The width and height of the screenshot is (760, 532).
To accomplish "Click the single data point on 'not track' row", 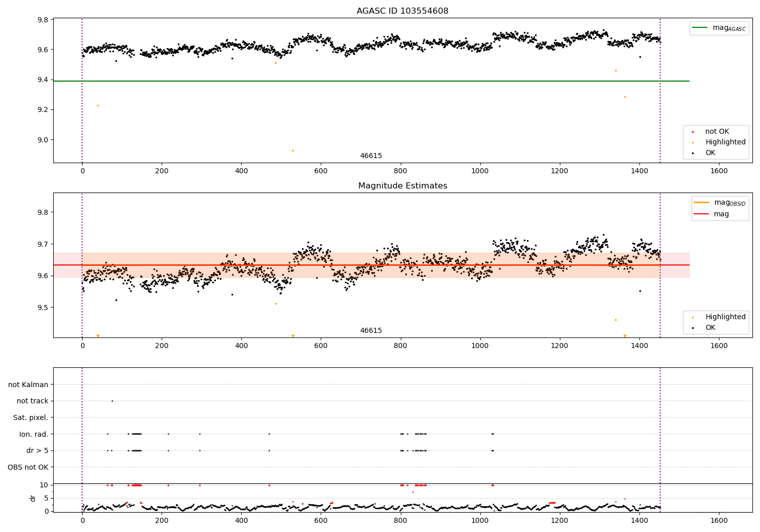I will coord(112,401).
